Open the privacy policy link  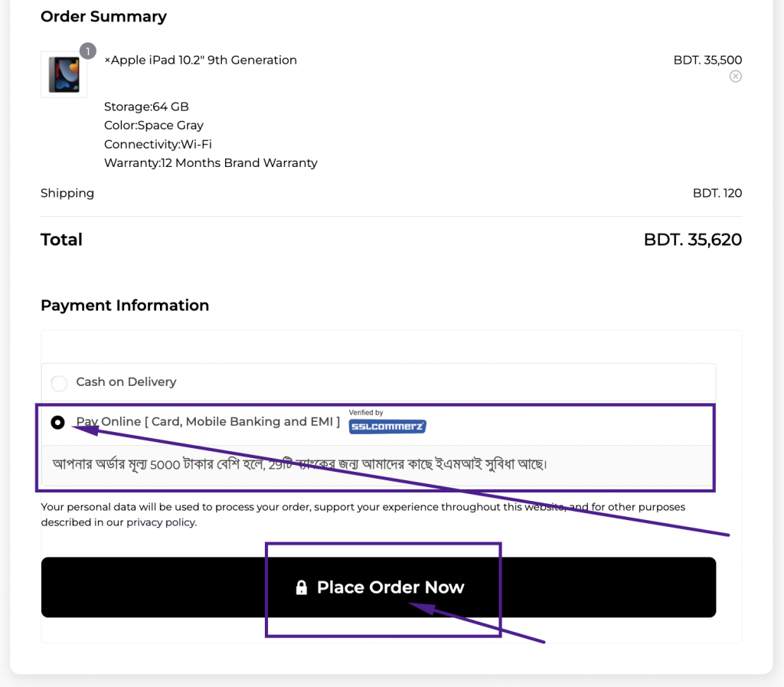click(x=161, y=522)
